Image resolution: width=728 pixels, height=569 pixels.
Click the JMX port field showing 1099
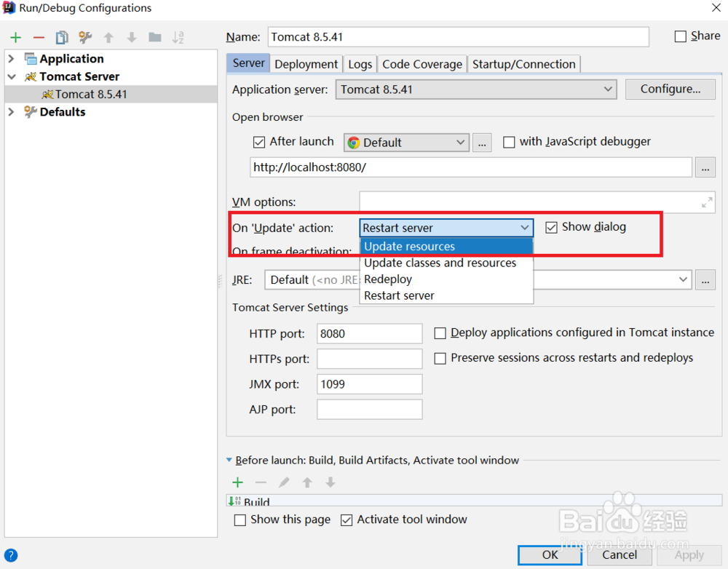pos(370,384)
